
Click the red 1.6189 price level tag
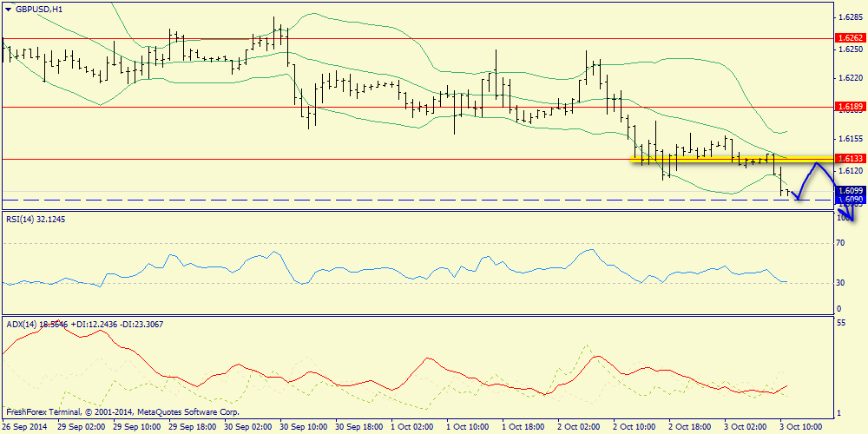[849, 106]
